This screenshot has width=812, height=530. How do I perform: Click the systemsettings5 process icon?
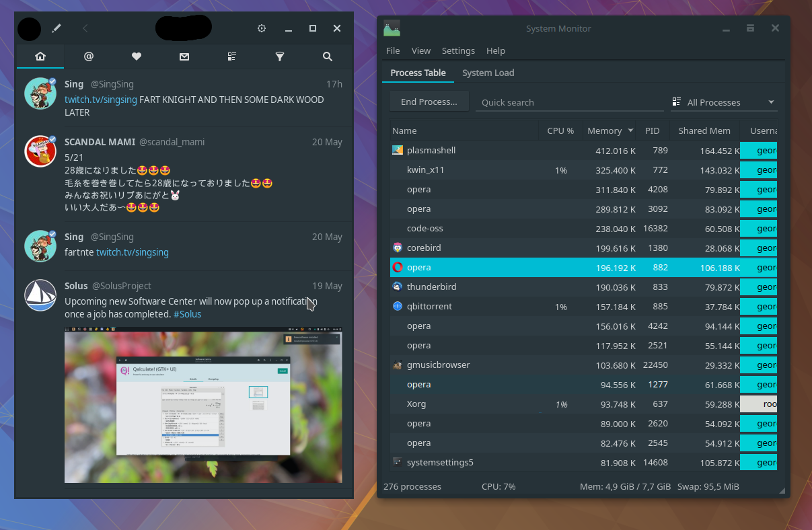tap(397, 462)
